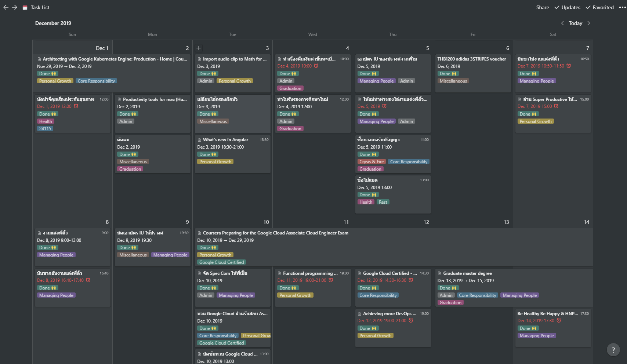The image size is (627, 364).
Task: Click the back navigation arrow
Action: 6,7
